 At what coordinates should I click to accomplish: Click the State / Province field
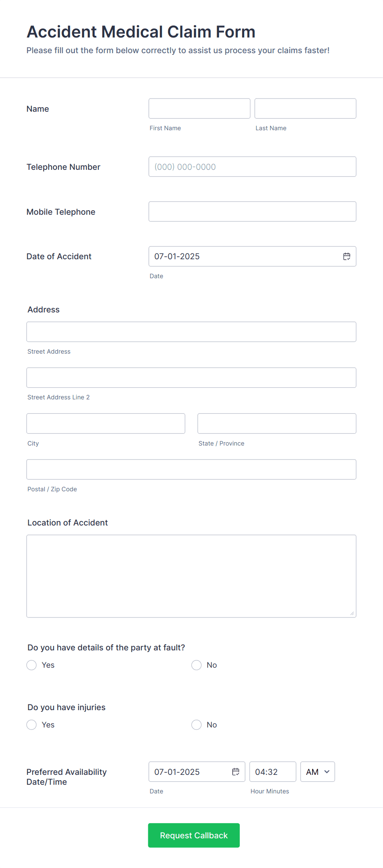tap(276, 423)
